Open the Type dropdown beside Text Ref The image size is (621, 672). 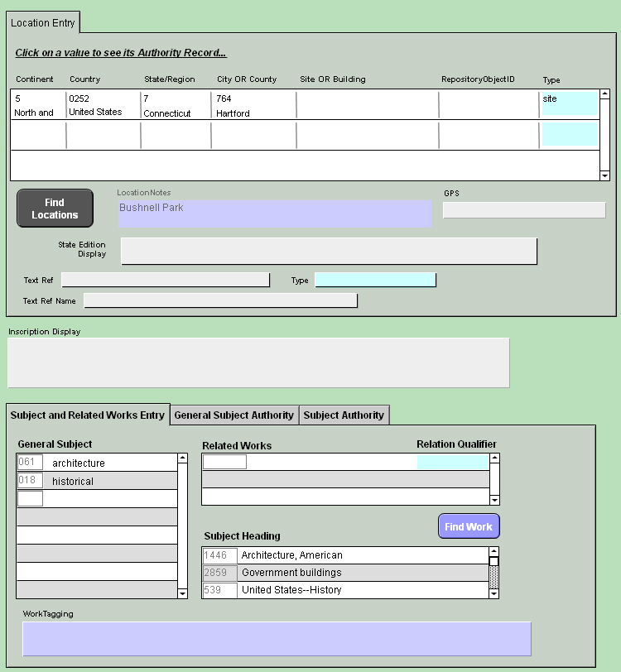click(375, 281)
